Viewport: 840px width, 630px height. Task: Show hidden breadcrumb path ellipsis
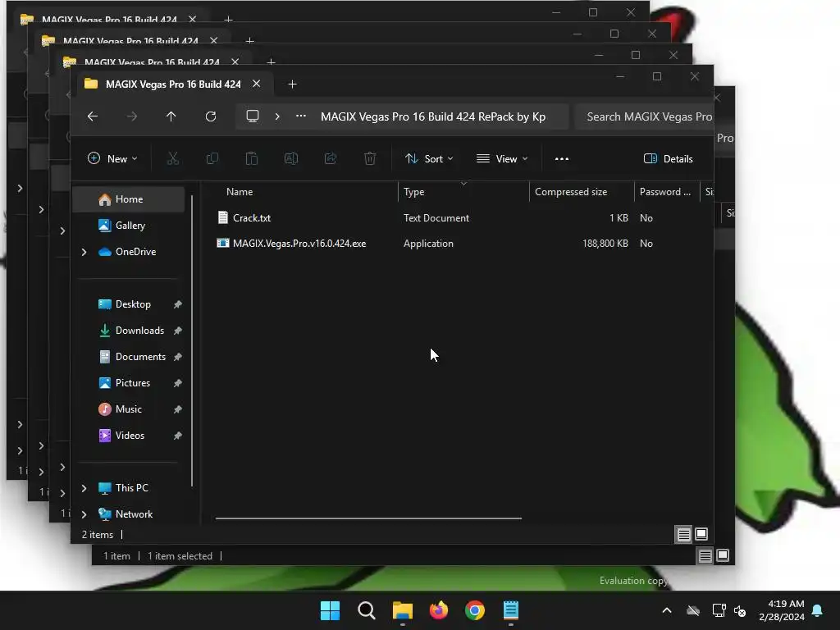tap(301, 116)
